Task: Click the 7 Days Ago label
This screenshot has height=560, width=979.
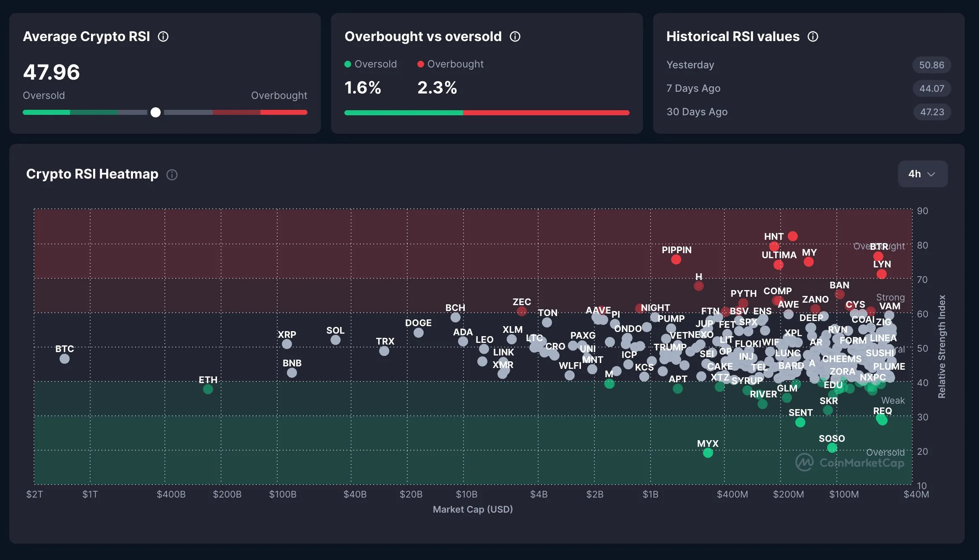Action: 693,88
